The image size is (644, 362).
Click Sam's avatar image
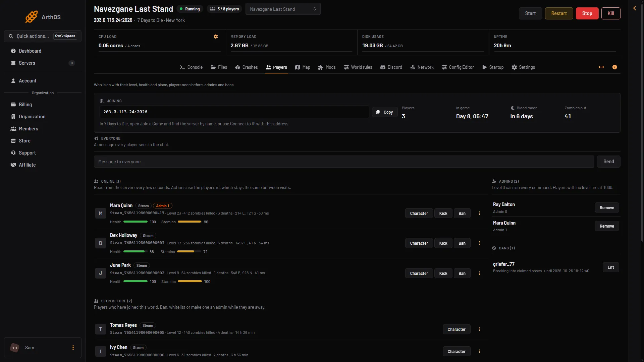pyautogui.click(x=15, y=348)
